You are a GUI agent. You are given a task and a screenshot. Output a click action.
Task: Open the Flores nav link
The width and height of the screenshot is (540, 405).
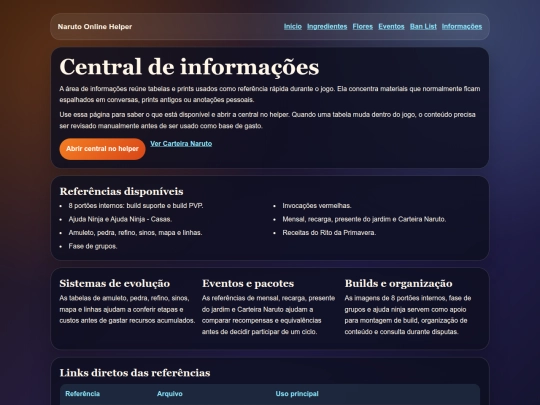[x=363, y=27]
